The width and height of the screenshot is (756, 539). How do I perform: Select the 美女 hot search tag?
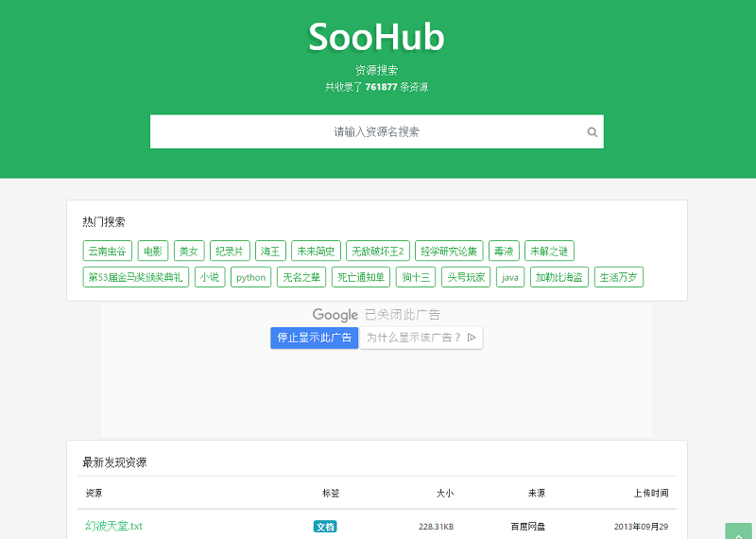[x=189, y=251]
